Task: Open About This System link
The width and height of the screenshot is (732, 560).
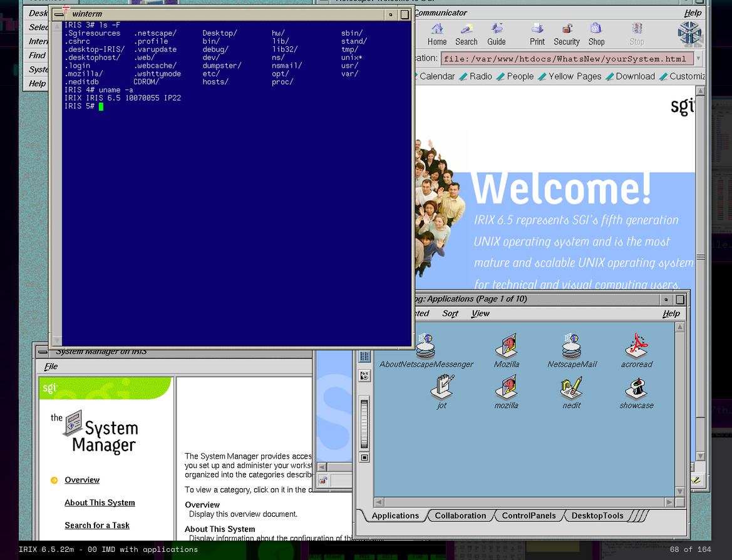Action: (100, 502)
